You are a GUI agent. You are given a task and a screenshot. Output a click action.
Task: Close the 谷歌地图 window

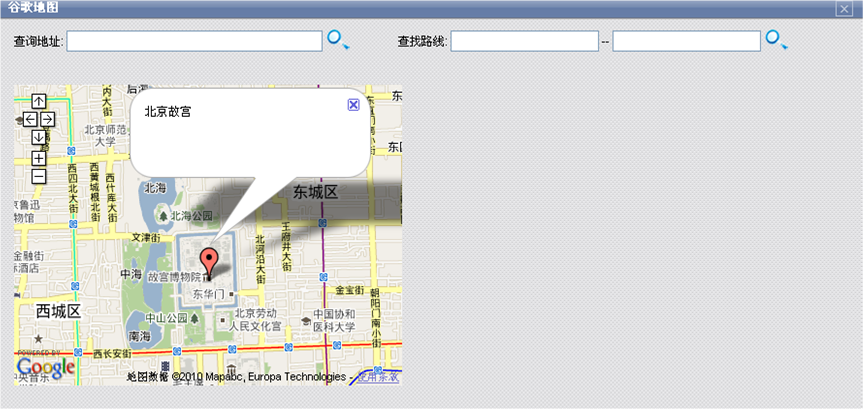[844, 8]
